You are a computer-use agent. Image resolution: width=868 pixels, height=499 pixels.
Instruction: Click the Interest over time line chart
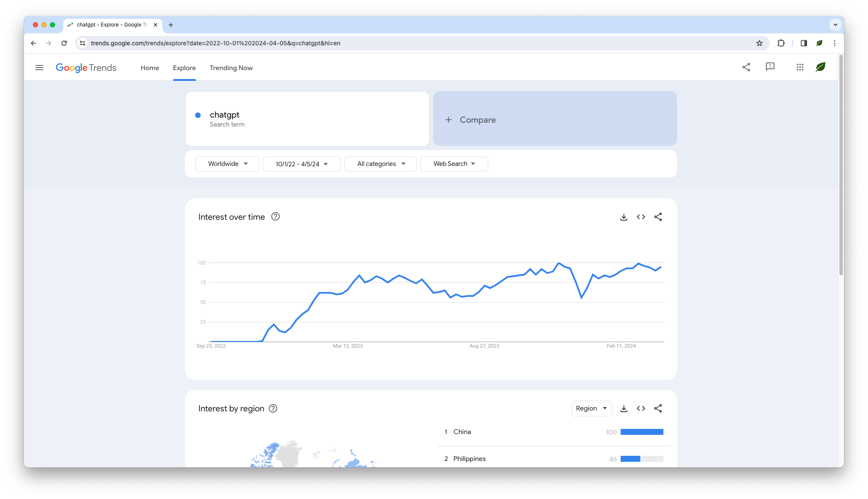[x=436, y=301]
